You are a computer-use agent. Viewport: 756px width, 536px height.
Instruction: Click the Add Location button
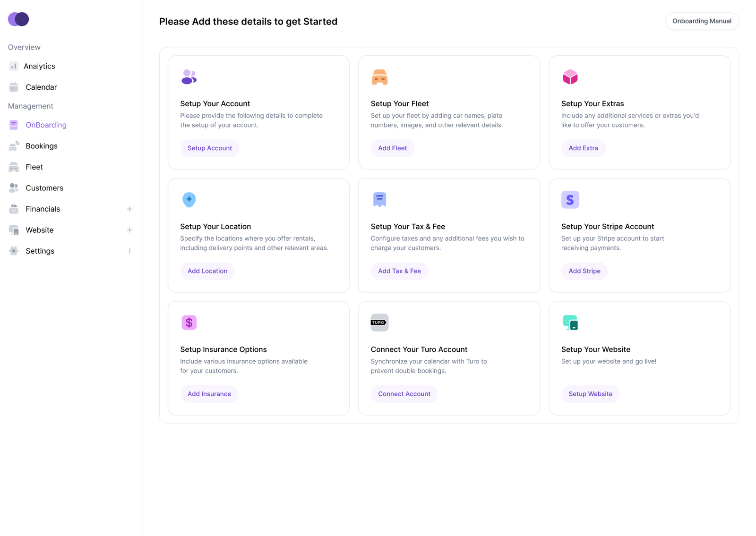click(207, 271)
